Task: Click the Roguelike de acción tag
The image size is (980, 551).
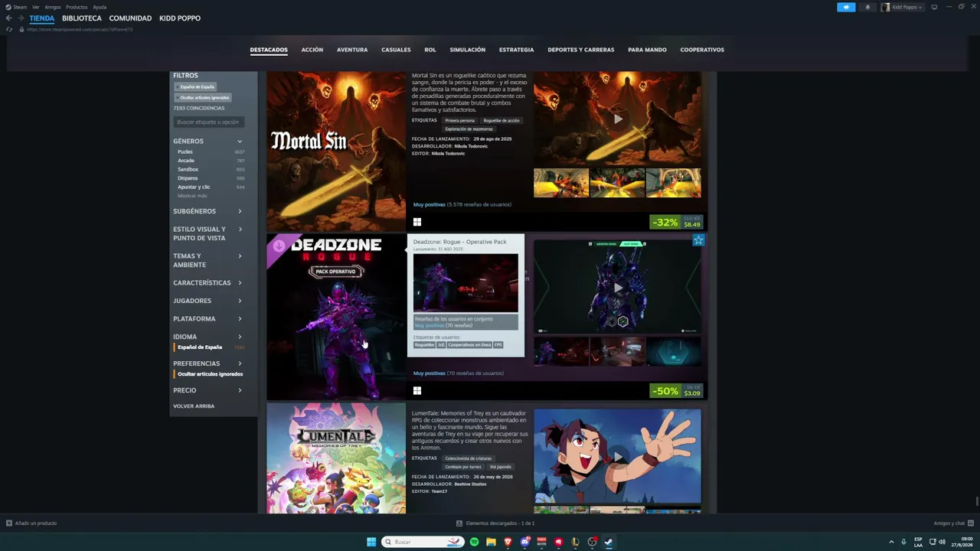Action: (x=501, y=120)
